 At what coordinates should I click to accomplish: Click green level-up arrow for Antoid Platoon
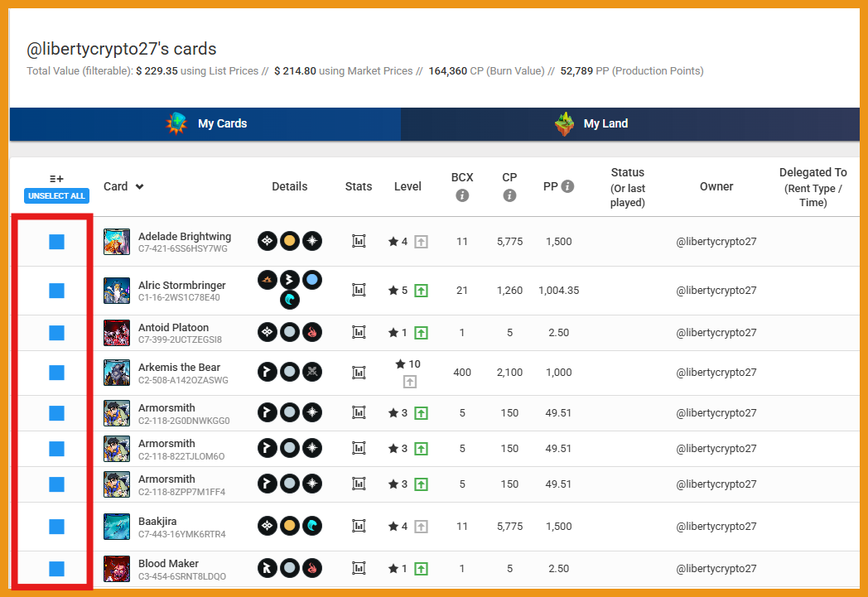pos(421,333)
